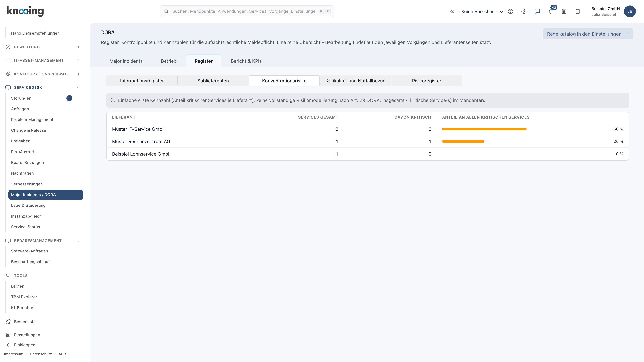The image size is (644, 362).
Task: Open the help question mark icon
Action: tap(511, 12)
